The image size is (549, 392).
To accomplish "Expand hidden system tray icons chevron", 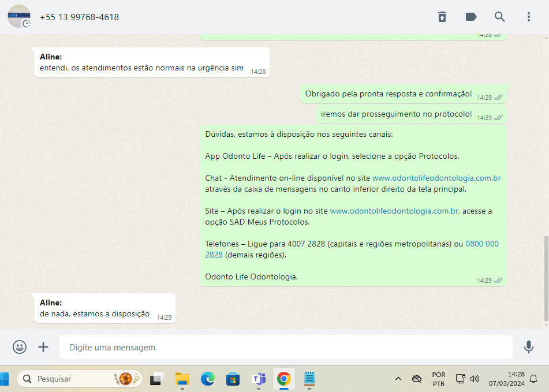I will (398, 379).
